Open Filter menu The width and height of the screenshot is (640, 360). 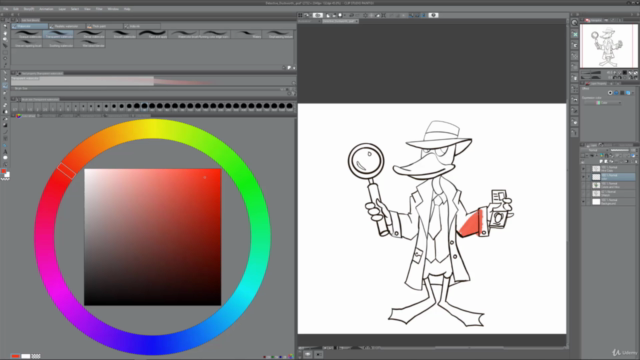[x=99, y=9]
